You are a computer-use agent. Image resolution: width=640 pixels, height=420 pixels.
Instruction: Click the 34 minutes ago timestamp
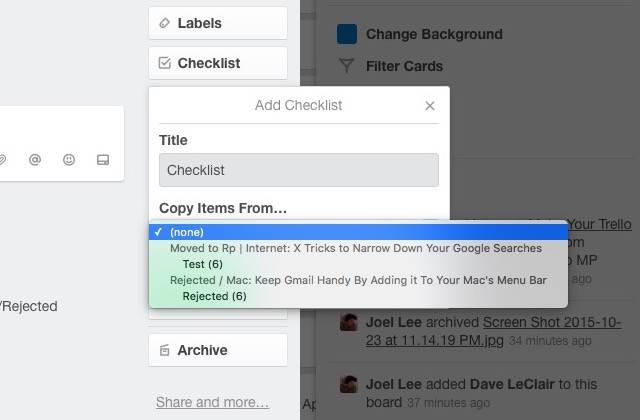pyautogui.click(x=550, y=341)
